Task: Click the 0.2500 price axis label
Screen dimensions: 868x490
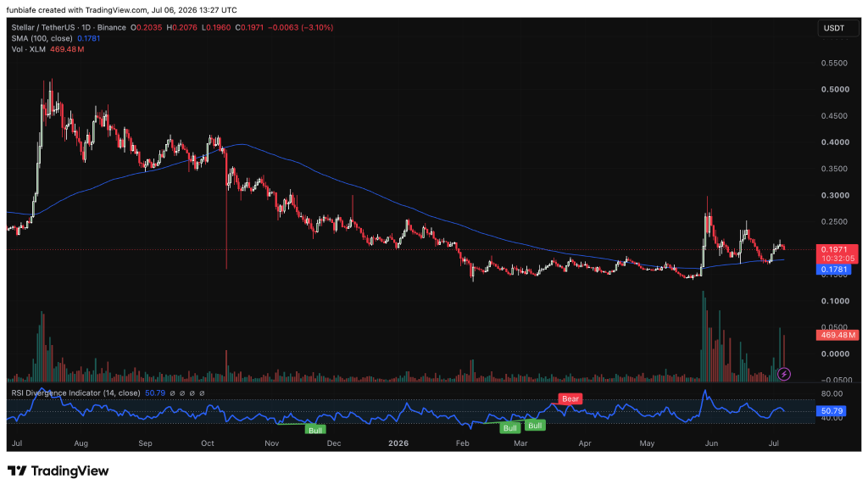Action: click(x=834, y=222)
